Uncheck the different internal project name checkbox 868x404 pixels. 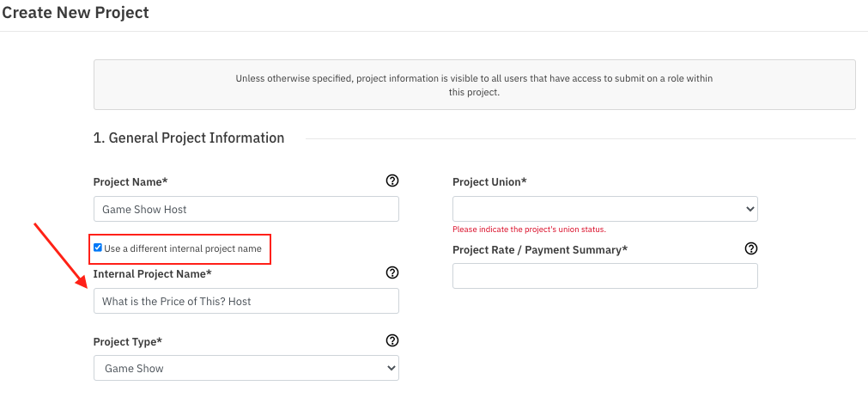[x=98, y=248]
